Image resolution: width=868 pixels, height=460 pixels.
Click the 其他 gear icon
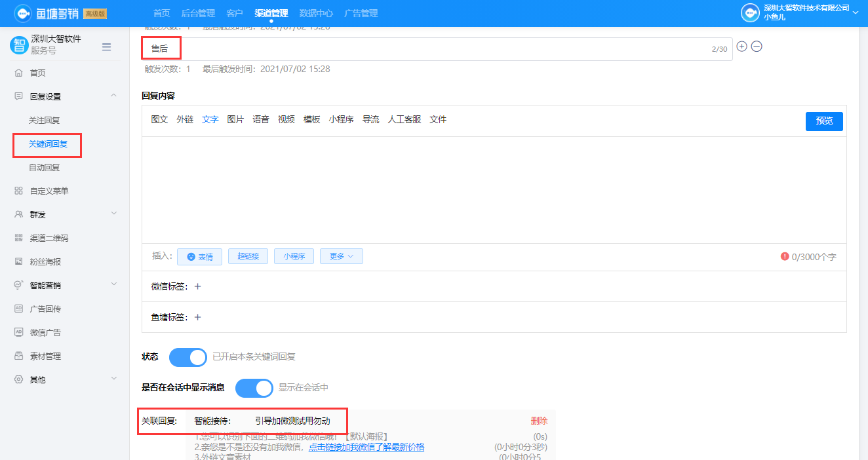point(18,379)
